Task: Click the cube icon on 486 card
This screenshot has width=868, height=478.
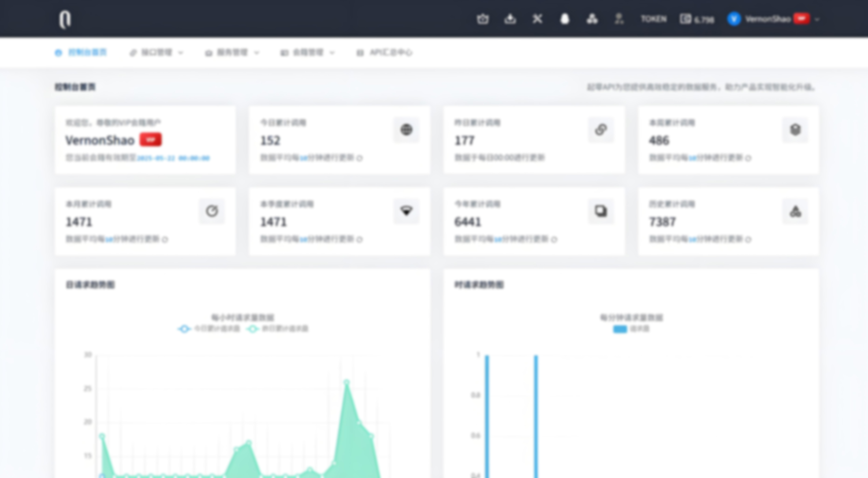Action: tap(795, 130)
